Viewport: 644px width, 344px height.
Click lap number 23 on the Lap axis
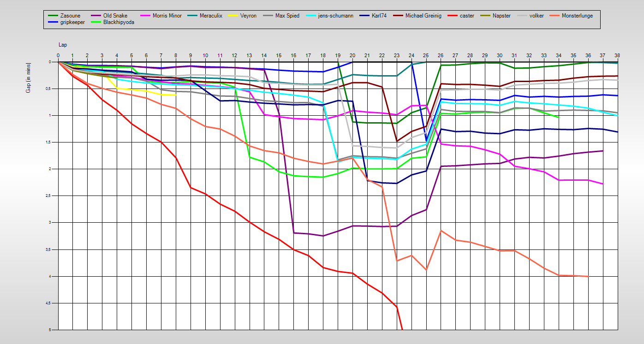397,55
